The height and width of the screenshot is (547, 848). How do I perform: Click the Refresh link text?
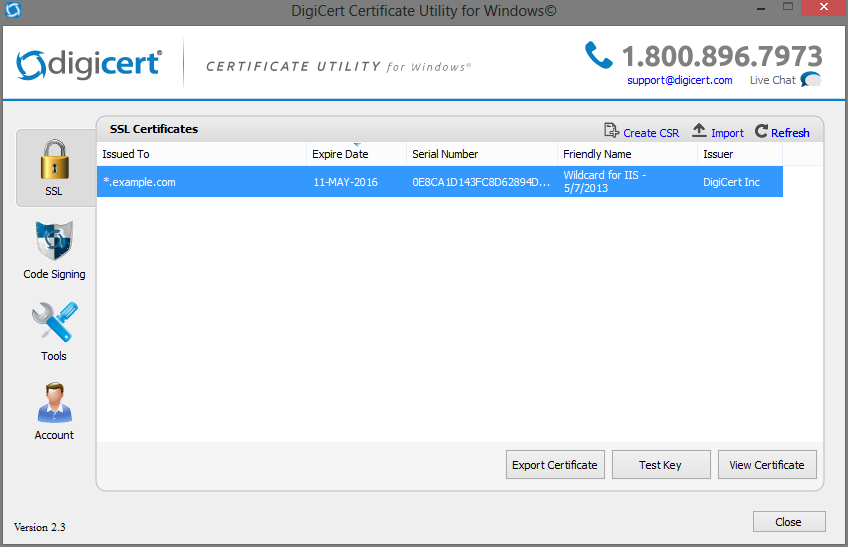pyautogui.click(x=790, y=133)
